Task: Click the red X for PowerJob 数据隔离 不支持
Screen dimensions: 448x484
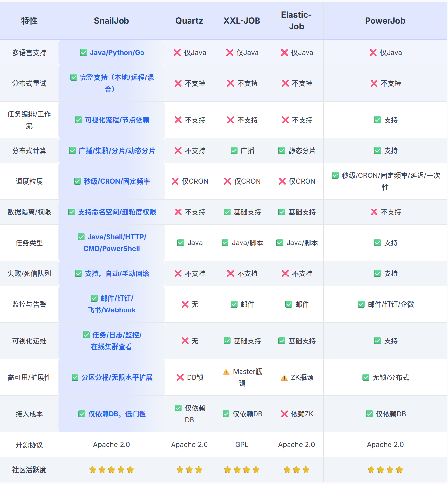Action: click(x=373, y=212)
